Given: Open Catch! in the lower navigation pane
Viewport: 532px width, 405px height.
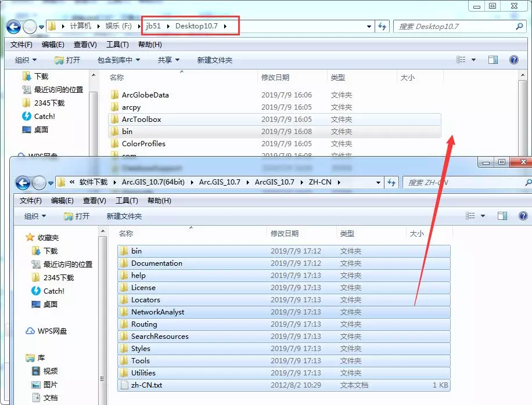Looking at the screenshot, I should pyautogui.click(x=53, y=291).
